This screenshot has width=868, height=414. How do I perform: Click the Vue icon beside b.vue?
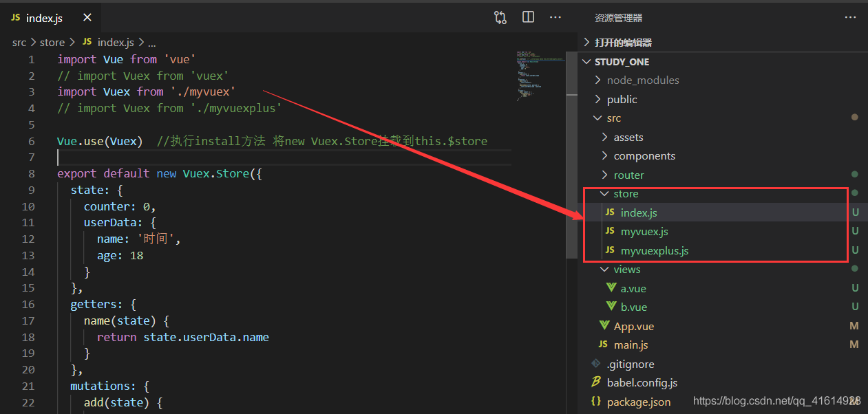pyautogui.click(x=611, y=307)
